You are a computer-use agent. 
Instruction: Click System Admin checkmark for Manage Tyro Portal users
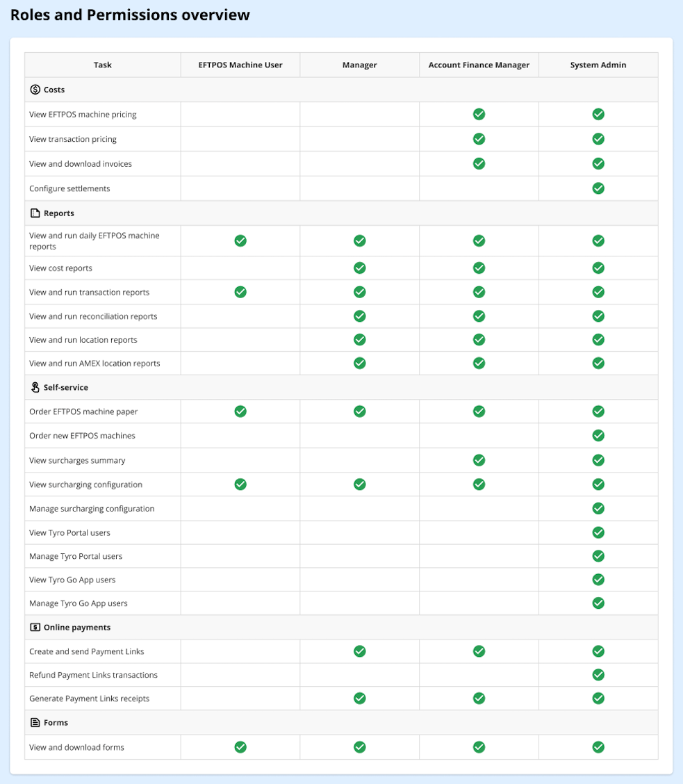pyautogui.click(x=598, y=556)
